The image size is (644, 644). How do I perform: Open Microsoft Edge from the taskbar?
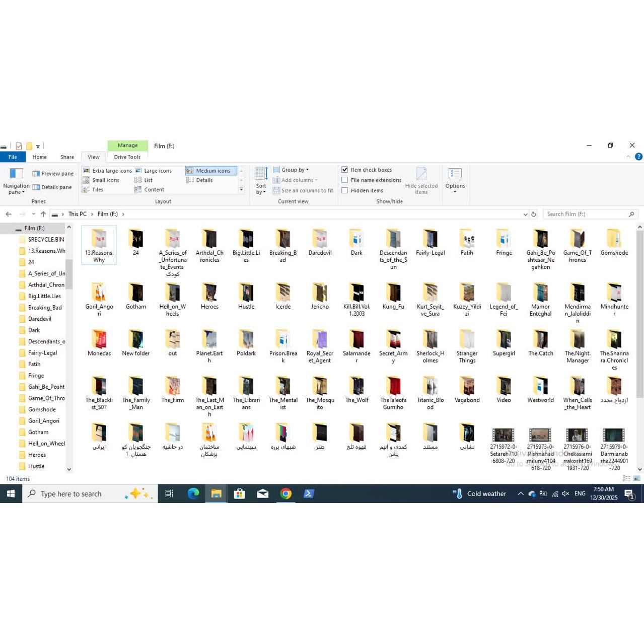193,493
